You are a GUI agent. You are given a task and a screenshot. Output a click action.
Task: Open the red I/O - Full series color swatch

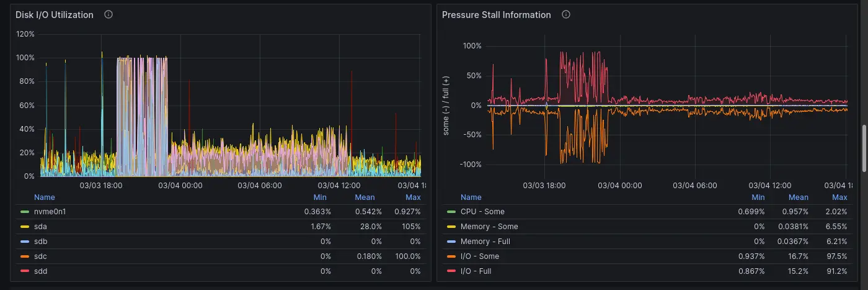coord(451,271)
